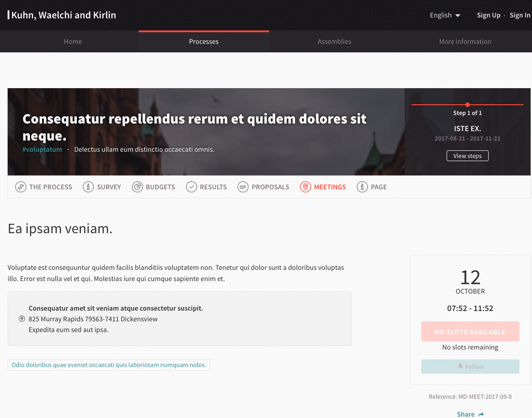Click Sign Up in the top bar
The height and width of the screenshot is (418, 532).
(489, 15)
